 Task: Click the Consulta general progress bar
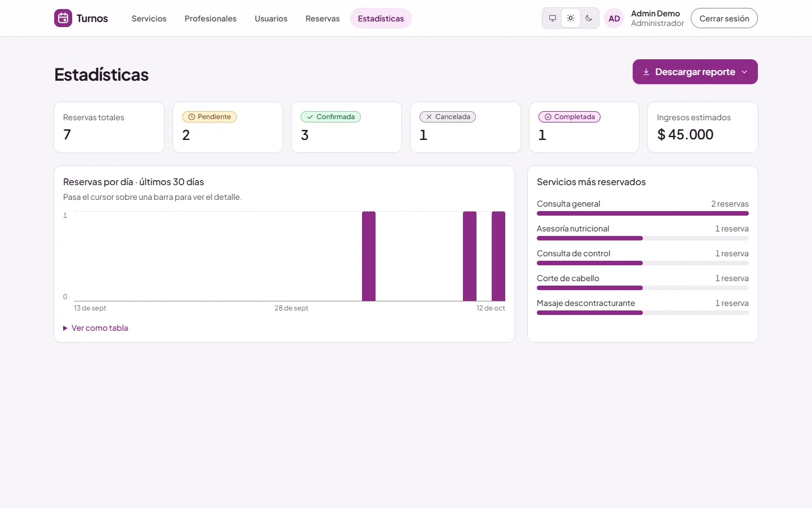(643, 213)
